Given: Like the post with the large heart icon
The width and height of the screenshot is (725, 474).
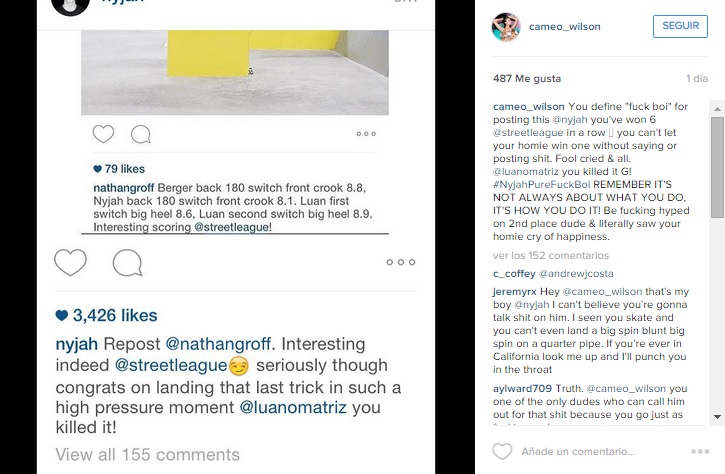Looking at the screenshot, I should pyautogui.click(x=70, y=263).
